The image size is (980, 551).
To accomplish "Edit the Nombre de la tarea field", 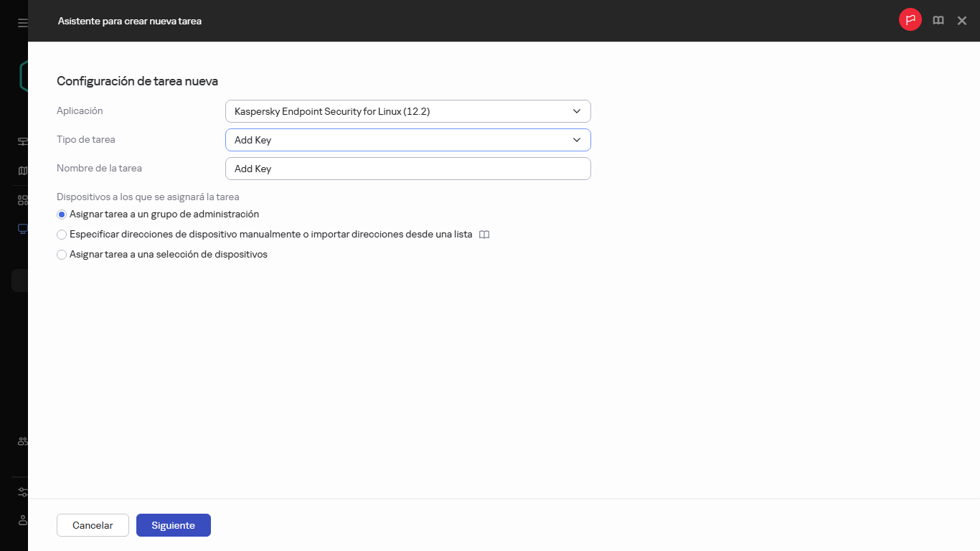I will 407,169.
